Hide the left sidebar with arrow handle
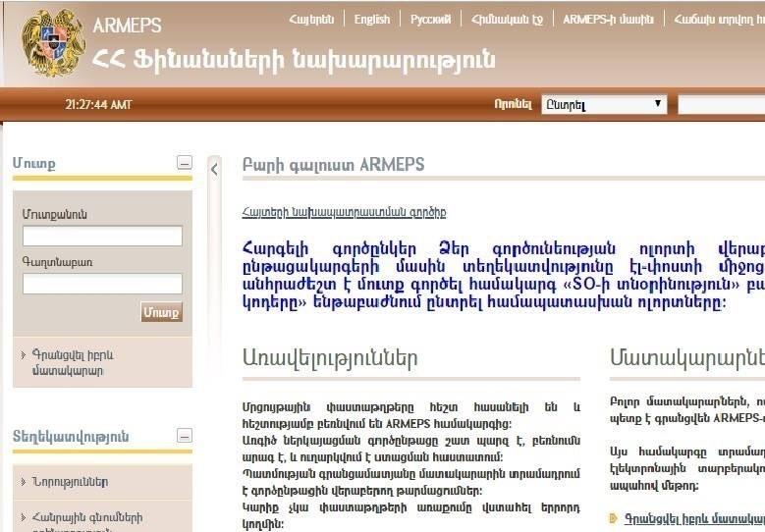Screen dimensions: 765x532 [x=214, y=169]
